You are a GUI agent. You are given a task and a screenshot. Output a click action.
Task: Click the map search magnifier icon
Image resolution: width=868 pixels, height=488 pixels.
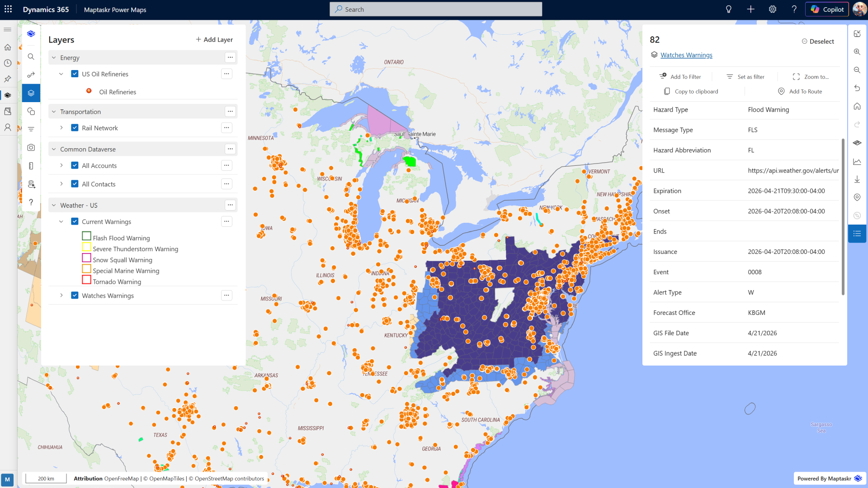click(x=31, y=56)
